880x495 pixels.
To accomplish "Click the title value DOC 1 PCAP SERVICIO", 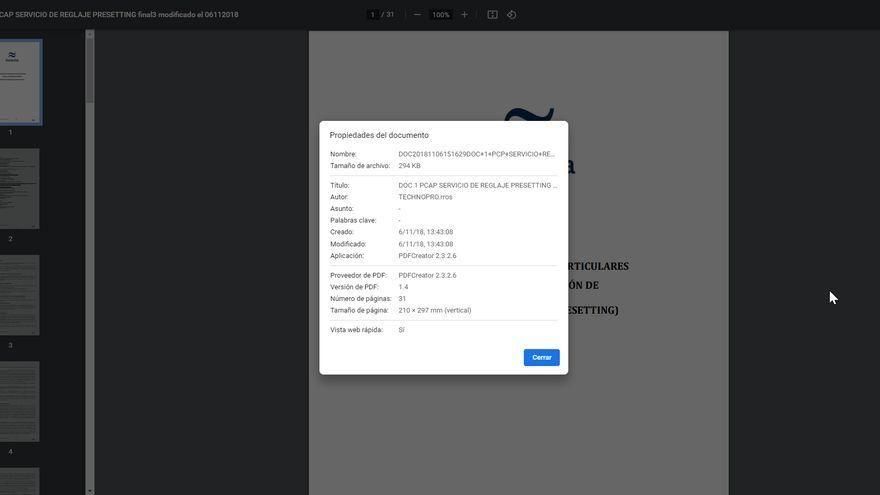I will (x=478, y=185).
